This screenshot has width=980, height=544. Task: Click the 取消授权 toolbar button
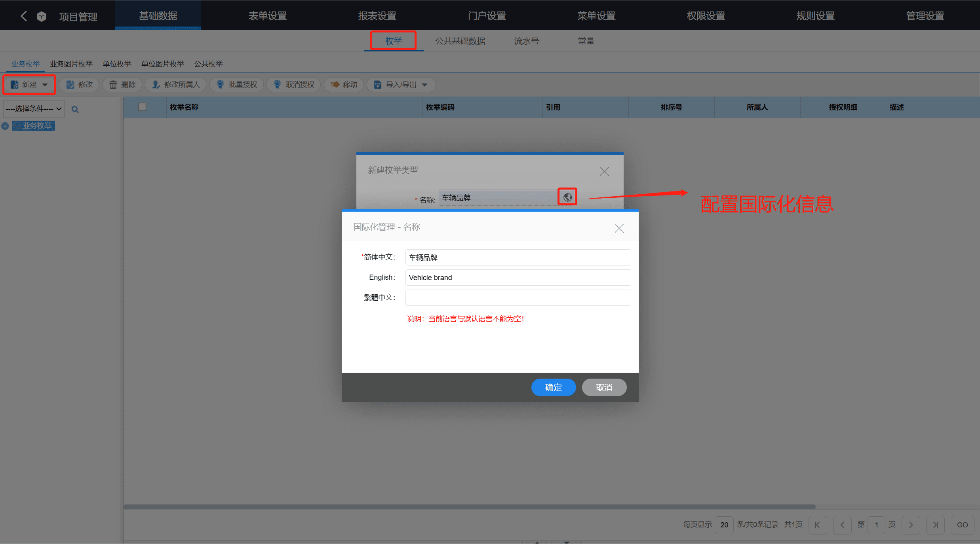pyautogui.click(x=294, y=85)
